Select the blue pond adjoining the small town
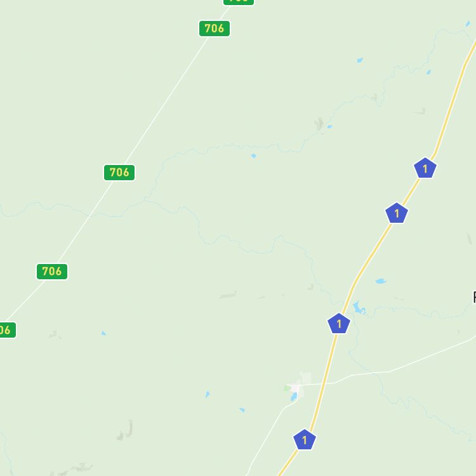 [294, 397]
